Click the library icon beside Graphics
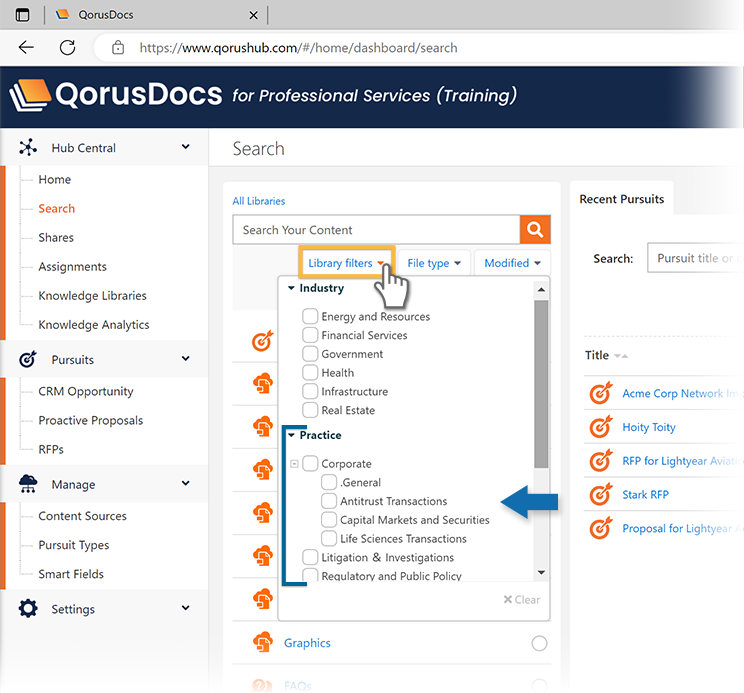 pos(263,642)
